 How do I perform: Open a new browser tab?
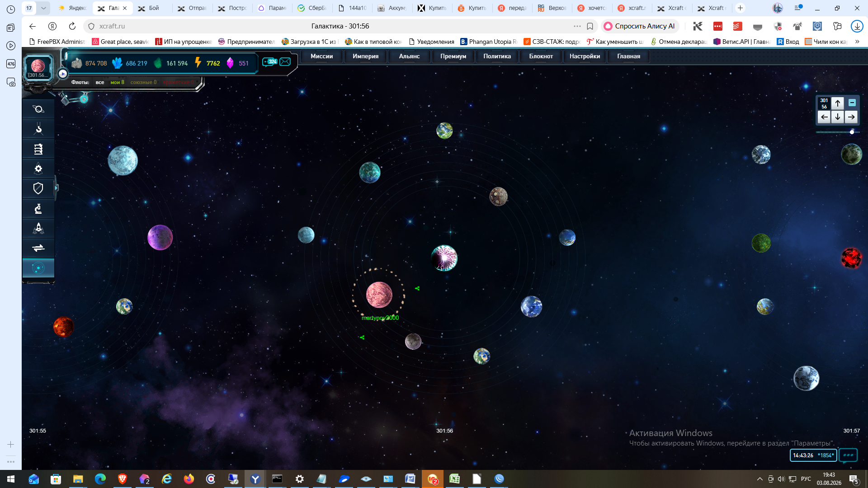click(740, 8)
